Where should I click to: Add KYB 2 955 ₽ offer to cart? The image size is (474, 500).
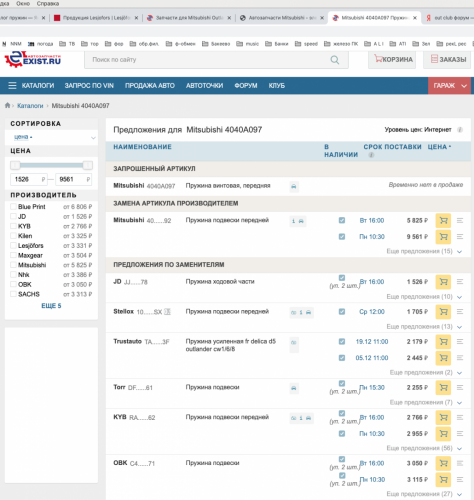(x=443, y=434)
